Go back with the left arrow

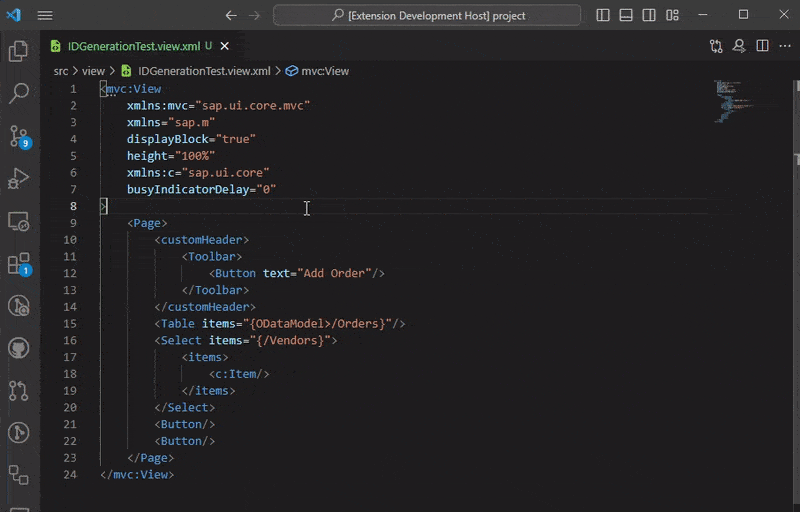coord(231,16)
